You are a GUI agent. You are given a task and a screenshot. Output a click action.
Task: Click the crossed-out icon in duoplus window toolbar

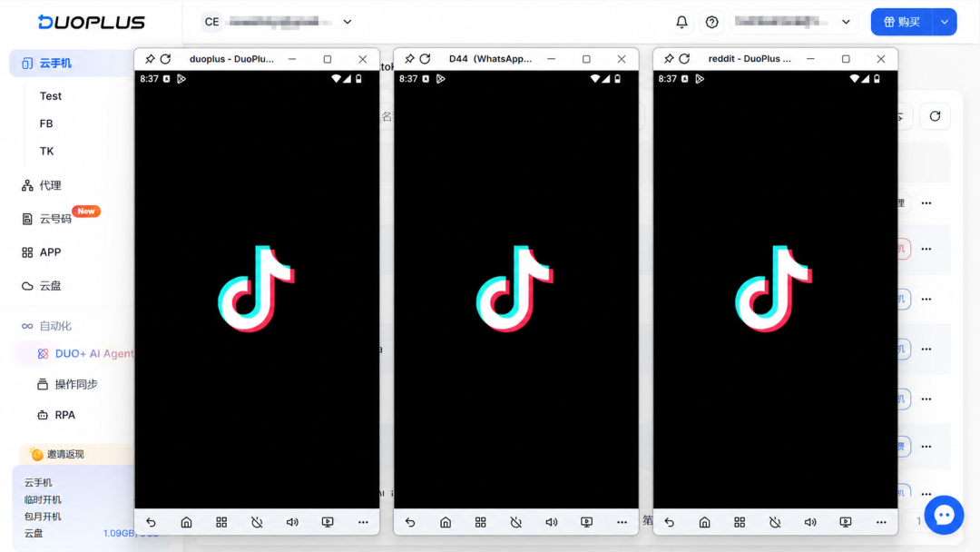[257, 522]
